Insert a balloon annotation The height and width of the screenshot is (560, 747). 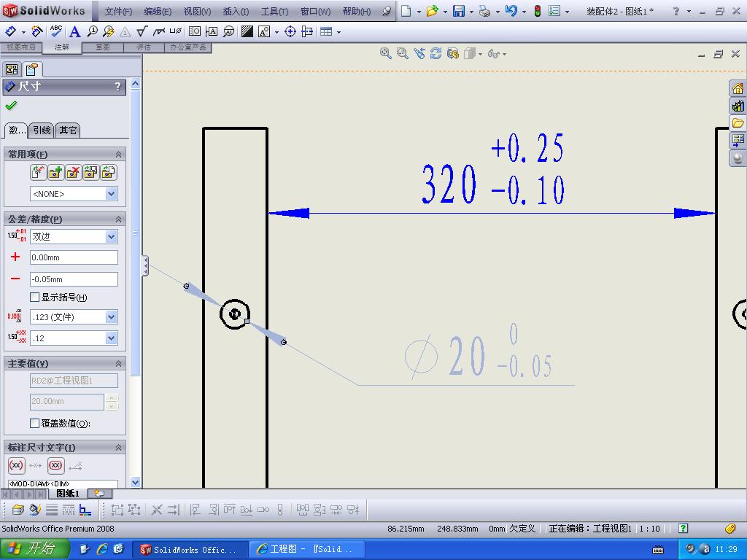click(x=92, y=31)
